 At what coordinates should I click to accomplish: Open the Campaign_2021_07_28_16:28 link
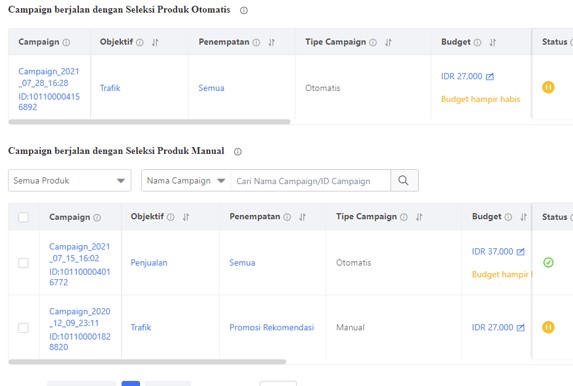49,77
